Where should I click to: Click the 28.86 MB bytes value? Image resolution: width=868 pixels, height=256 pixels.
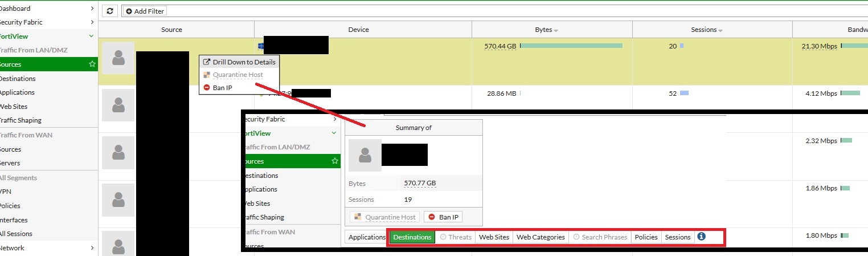pos(502,94)
